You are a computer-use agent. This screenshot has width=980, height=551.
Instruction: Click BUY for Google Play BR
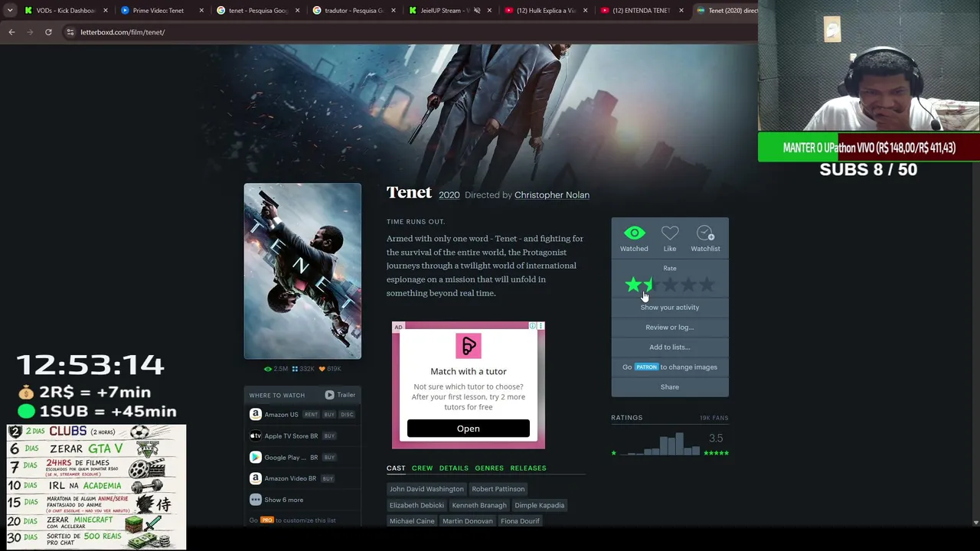[329, 458]
